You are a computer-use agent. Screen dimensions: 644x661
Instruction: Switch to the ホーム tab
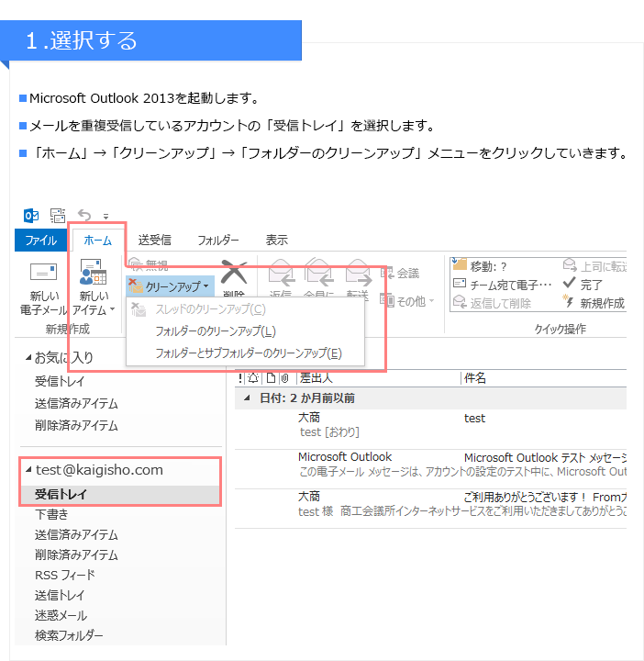[x=98, y=241]
